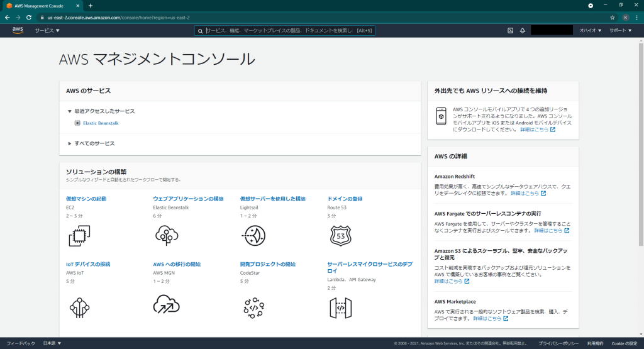Screen dimensions: 644x349
Task: Open the オハイオ region dropdown
Action: point(590,30)
